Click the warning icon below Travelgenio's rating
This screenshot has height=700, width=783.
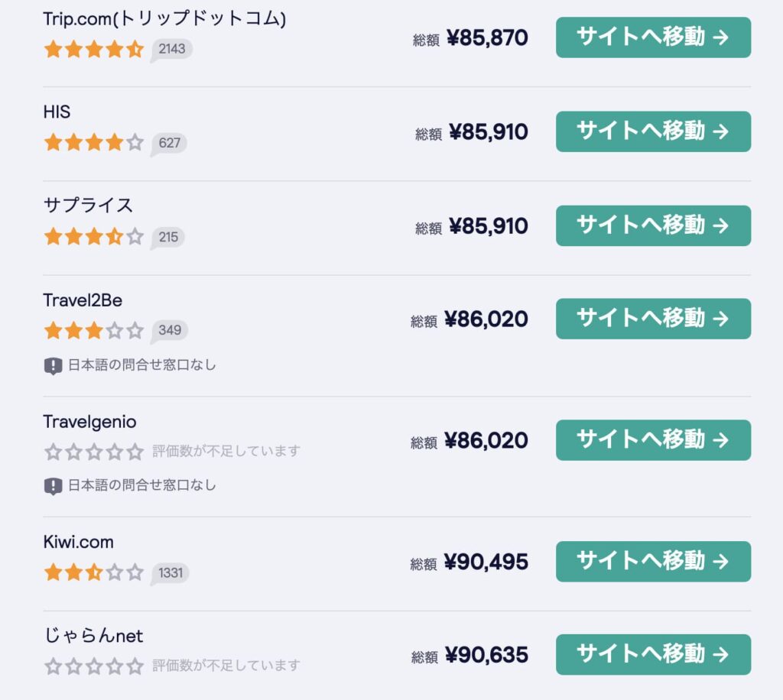52,485
